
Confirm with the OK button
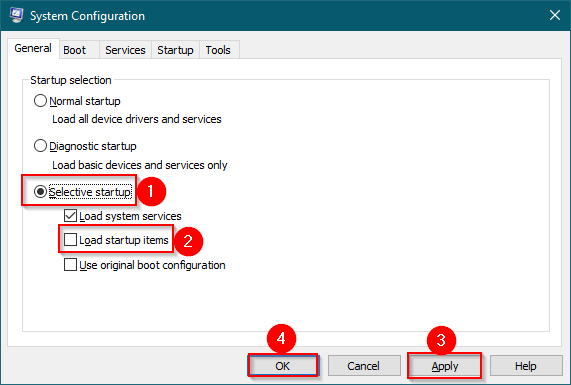(283, 366)
